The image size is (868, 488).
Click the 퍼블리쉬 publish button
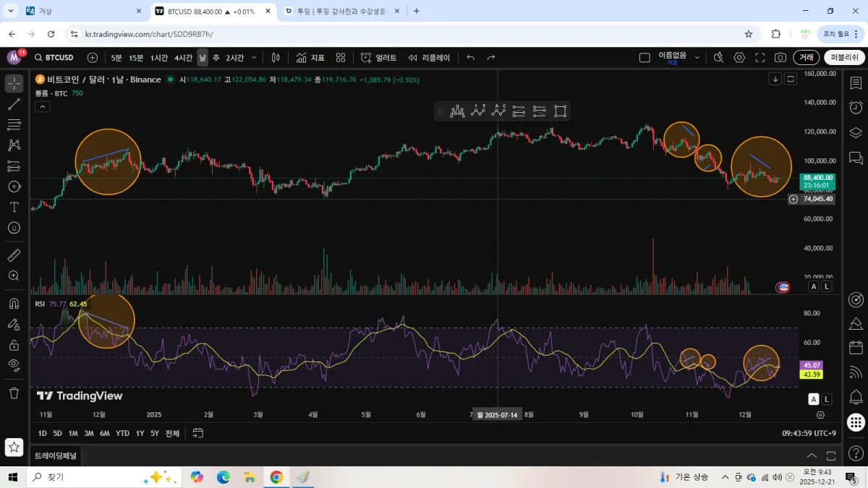[844, 58]
